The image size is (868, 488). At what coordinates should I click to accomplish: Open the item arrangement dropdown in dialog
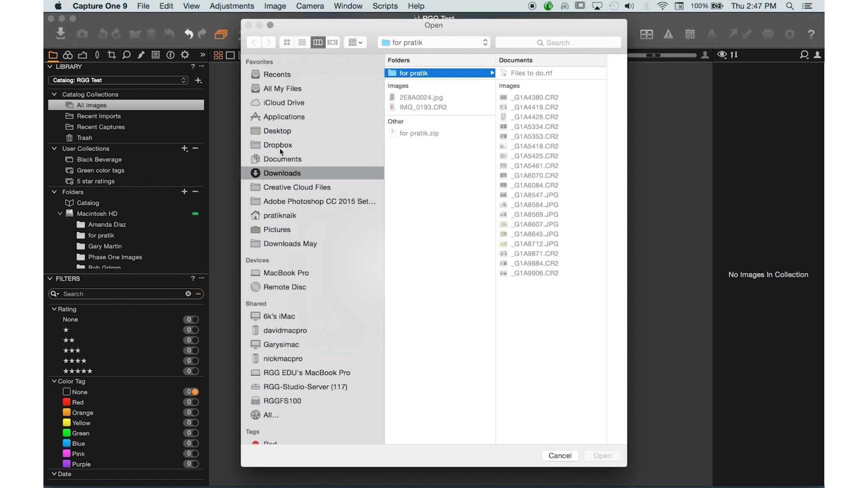pyautogui.click(x=355, y=42)
